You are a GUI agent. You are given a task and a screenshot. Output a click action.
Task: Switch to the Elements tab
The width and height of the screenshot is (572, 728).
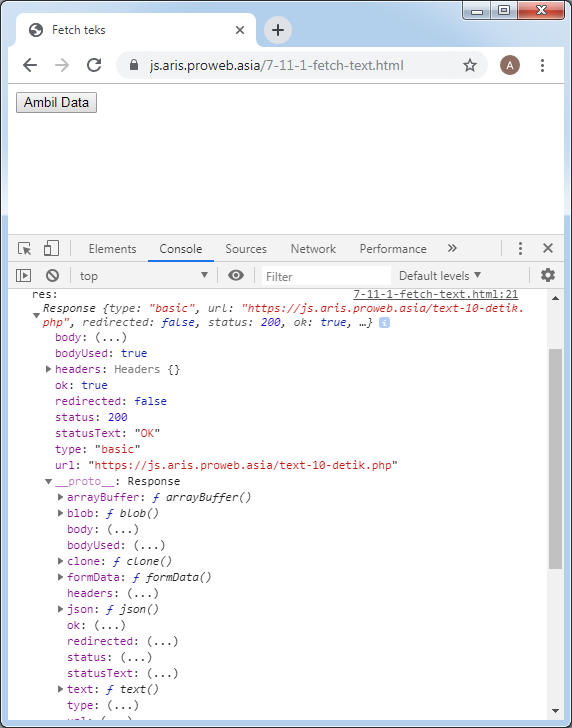pos(112,249)
